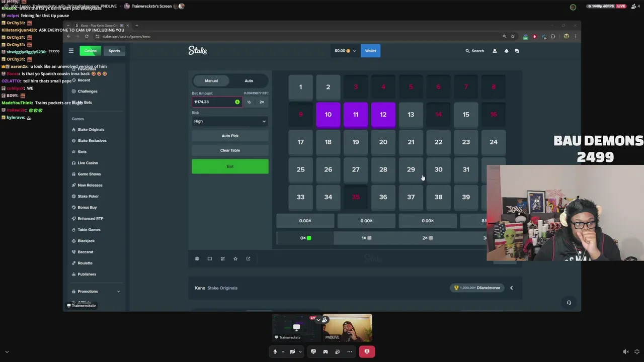The image size is (644, 362).
Task: Turn on the Discord camera
Action: pos(292,351)
